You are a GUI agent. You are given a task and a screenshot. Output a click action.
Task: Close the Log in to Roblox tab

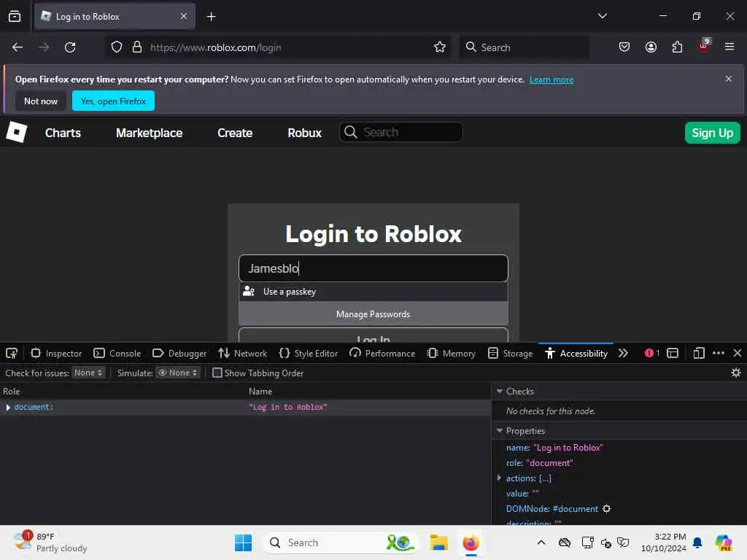(x=184, y=17)
